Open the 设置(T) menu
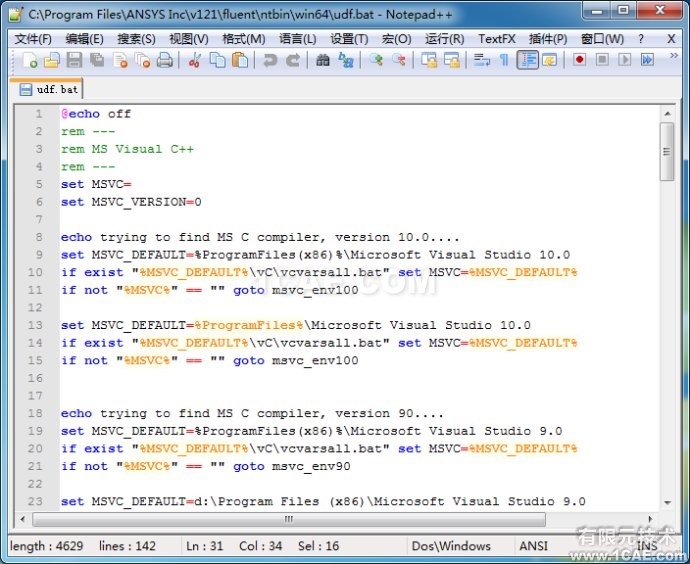 pyautogui.click(x=349, y=39)
